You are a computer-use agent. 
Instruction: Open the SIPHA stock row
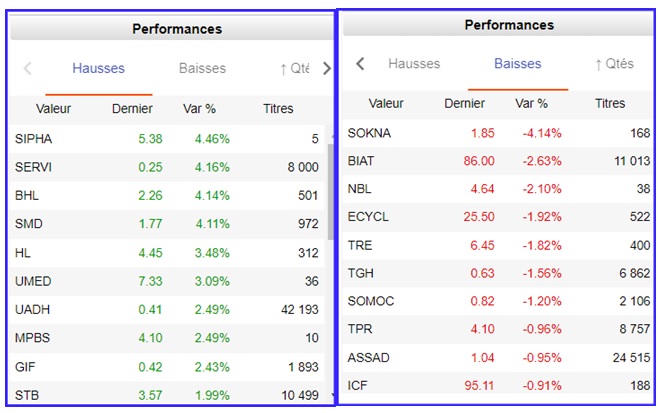(x=34, y=139)
